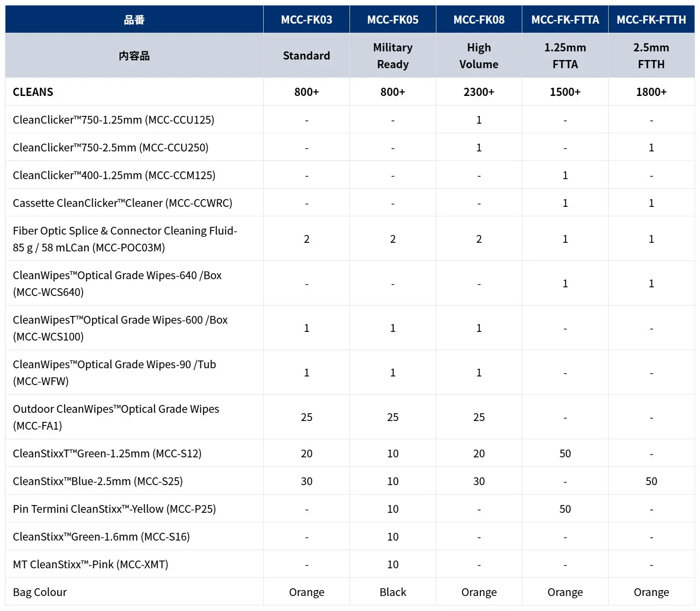Click the 50 value in Pin Termini row
The height and width of the screenshot is (611, 700).
(565, 509)
